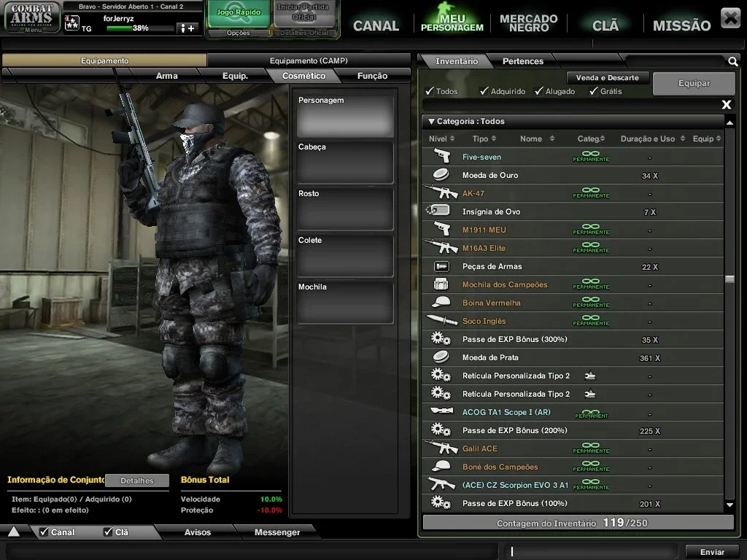
Task: Sort inventory by Equip column
Action: (x=707, y=139)
